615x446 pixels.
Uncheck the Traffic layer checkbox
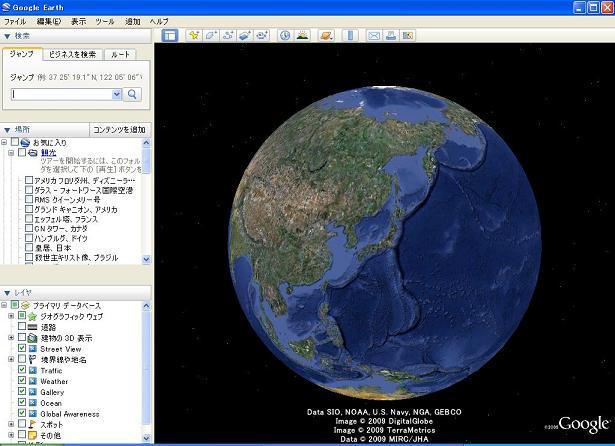pos(22,370)
